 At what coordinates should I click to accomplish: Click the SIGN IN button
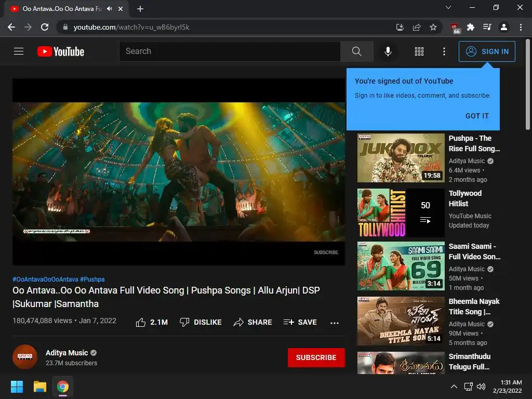click(x=487, y=51)
